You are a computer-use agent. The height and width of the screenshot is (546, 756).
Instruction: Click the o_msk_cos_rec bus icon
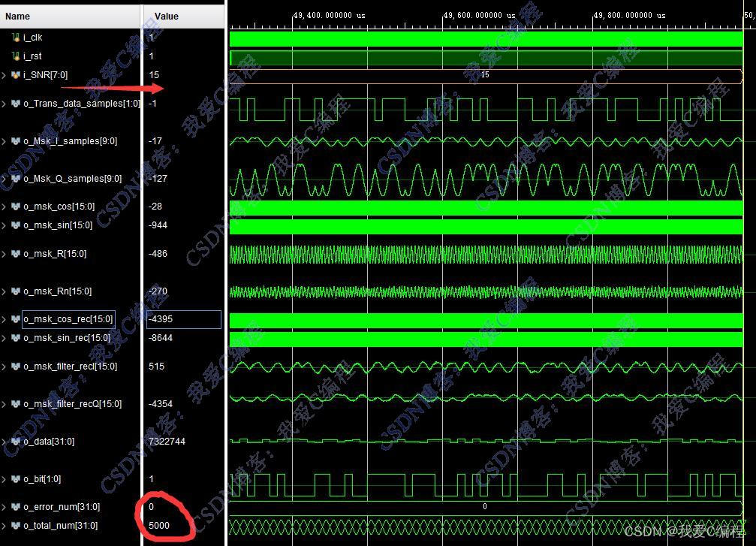point(16,319)
